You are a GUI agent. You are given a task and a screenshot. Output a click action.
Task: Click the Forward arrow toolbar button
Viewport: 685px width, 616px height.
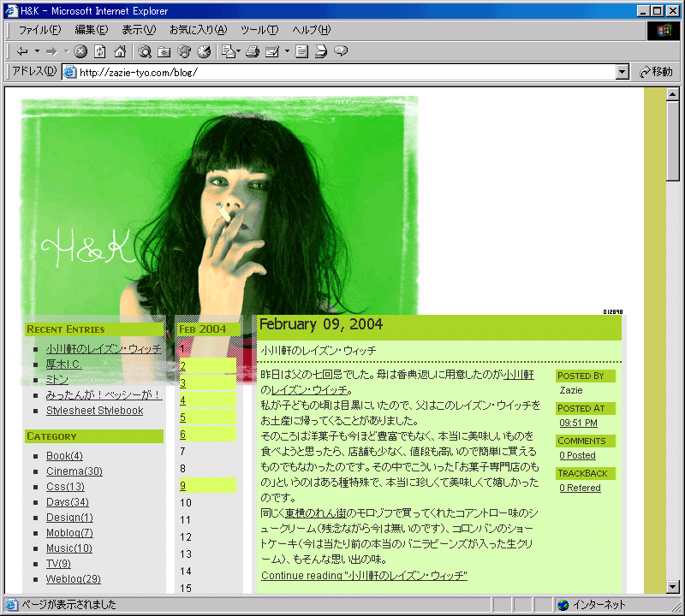[51, 51]
